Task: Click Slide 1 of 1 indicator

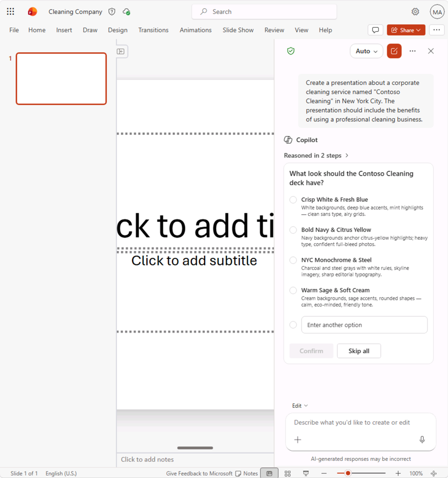Action: pyautogui.click(x=24, y=474)
